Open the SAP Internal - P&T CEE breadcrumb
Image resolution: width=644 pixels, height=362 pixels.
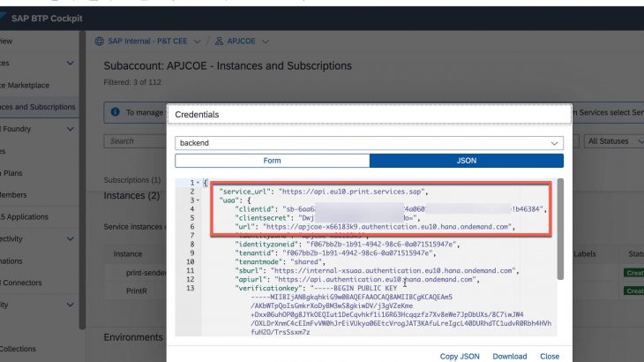coord(147,41)
